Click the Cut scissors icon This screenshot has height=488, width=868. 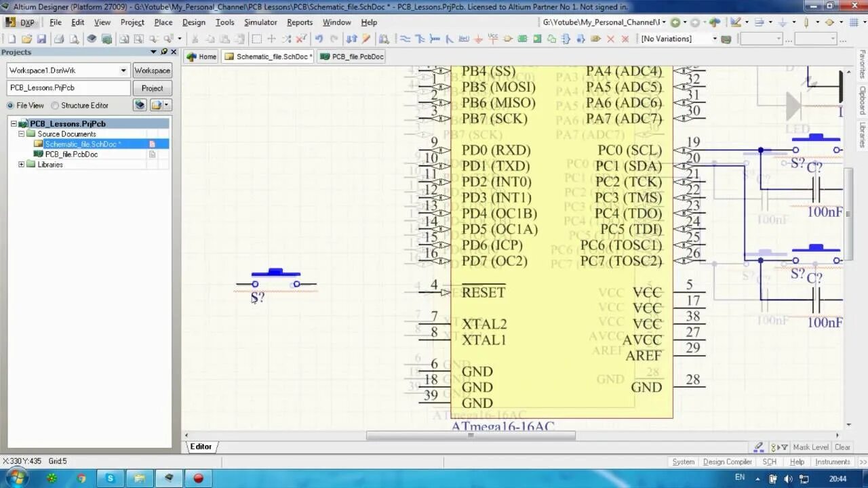click(x=195, y=39)
